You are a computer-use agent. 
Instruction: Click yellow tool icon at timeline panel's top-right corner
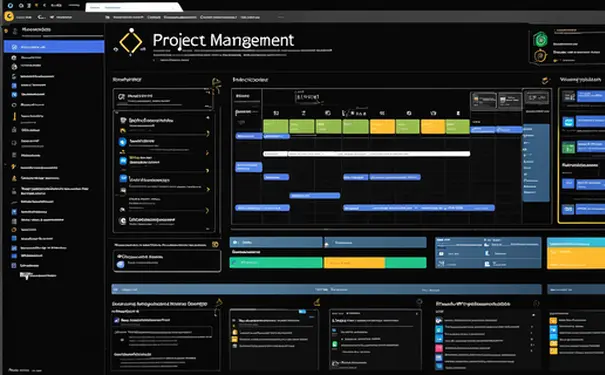point(545,80)
